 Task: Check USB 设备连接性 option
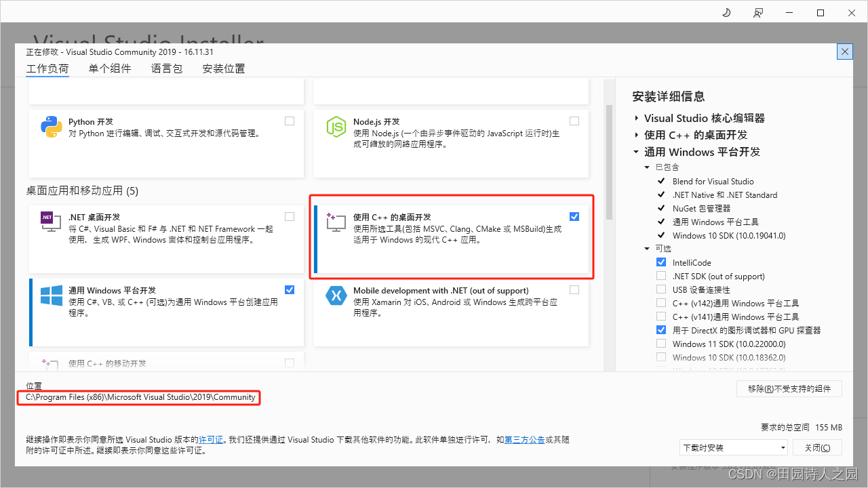[x=661, y=289]
